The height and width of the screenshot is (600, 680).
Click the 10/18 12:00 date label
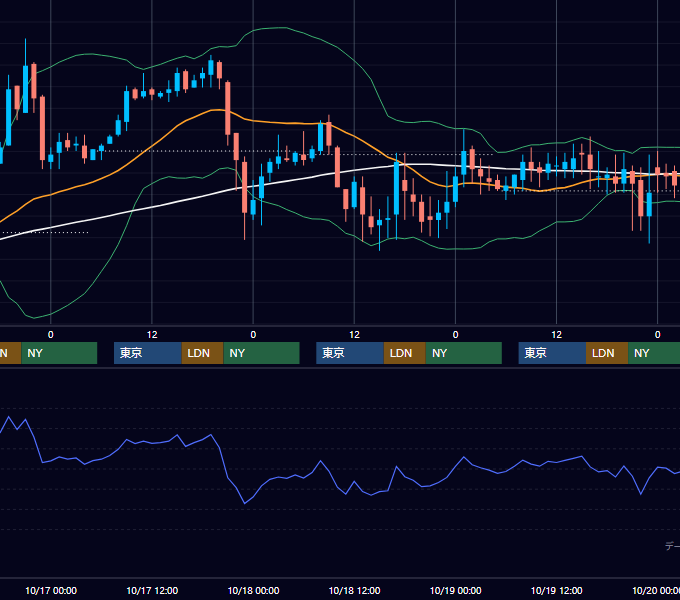[354, 590]
